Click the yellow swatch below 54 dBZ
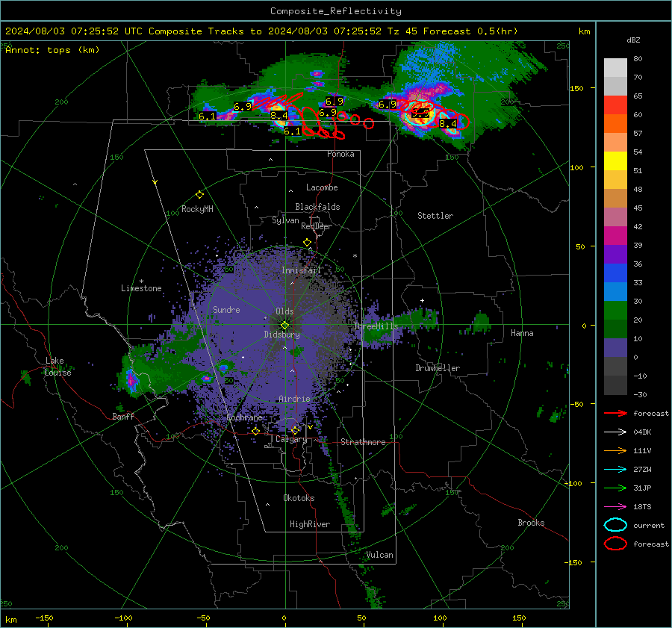672x628 pixels. pos(615,161)
